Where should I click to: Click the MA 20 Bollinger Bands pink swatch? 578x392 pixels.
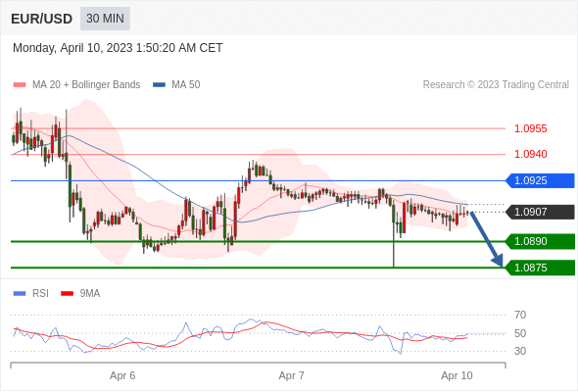point(20,85)
